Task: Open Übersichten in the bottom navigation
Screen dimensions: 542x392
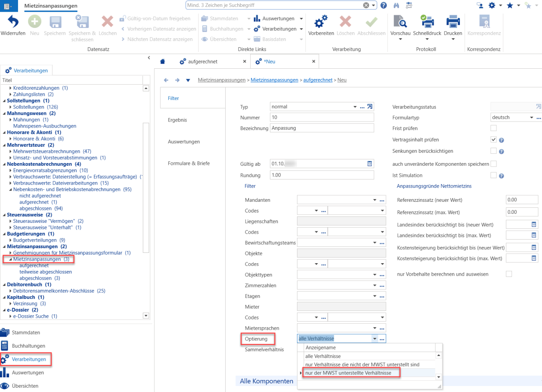Action: [x=25, y=386]
